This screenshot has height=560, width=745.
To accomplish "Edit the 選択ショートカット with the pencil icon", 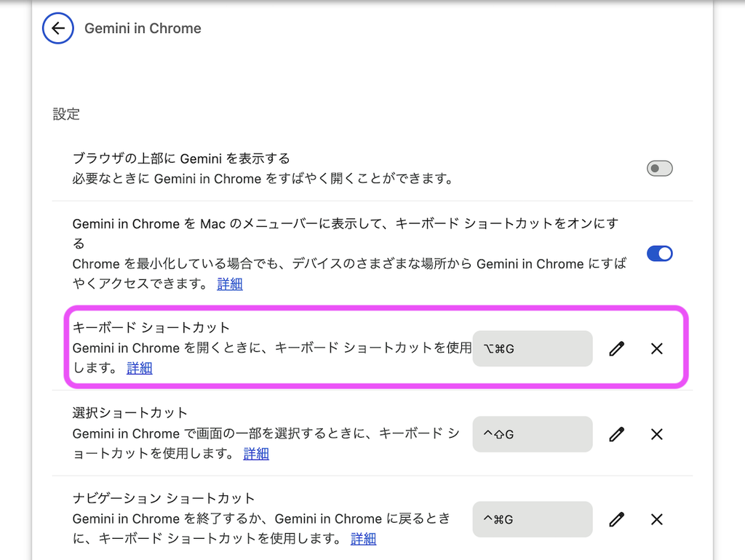I will 617,434.
